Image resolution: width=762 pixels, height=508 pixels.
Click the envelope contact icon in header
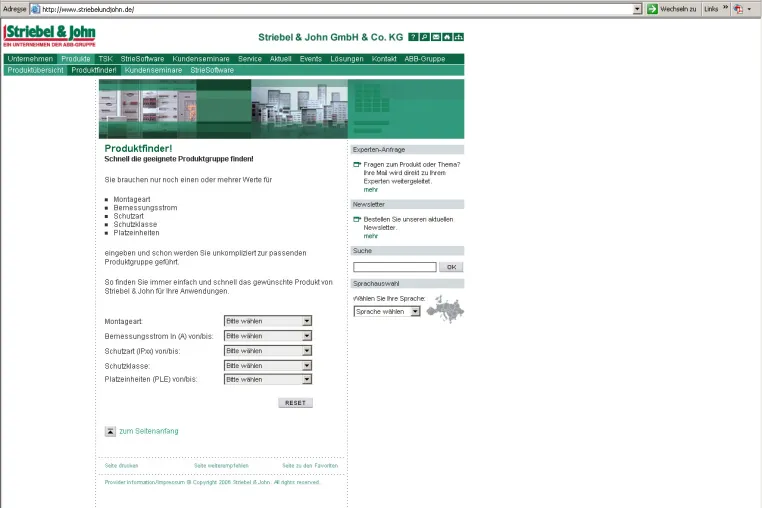coord(436,37)
